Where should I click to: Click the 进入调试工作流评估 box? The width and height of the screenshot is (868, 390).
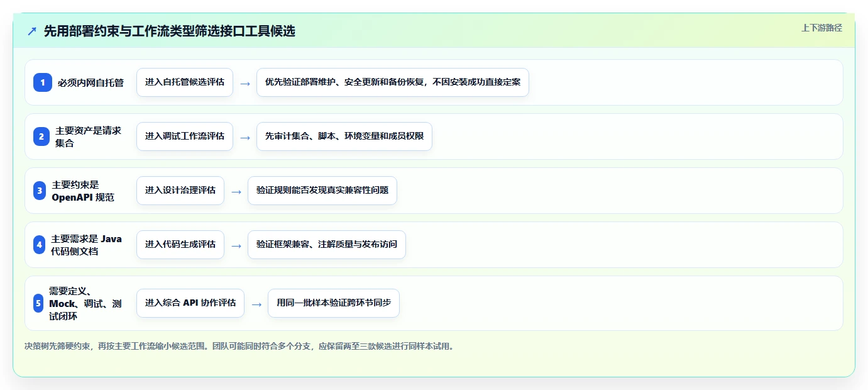pos(185,136)
